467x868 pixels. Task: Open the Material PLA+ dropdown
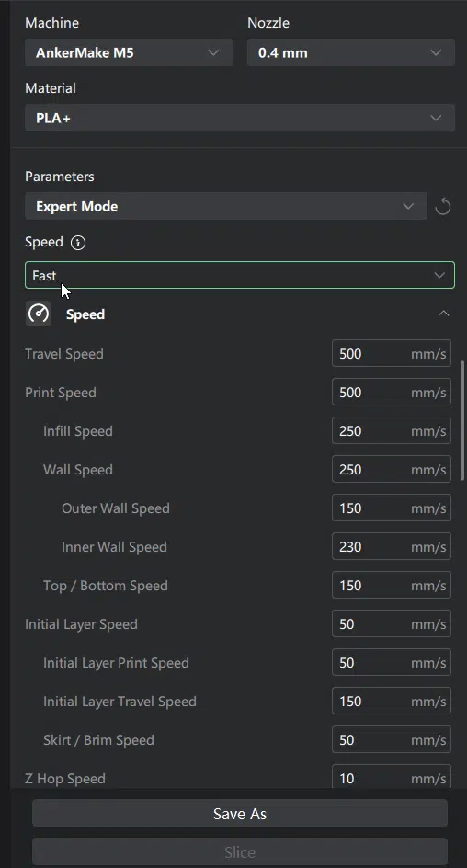(240, 118)
